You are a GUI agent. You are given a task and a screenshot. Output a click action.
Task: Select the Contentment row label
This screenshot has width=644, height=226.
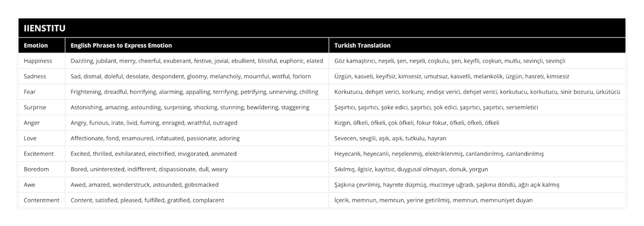click(41, 200)
